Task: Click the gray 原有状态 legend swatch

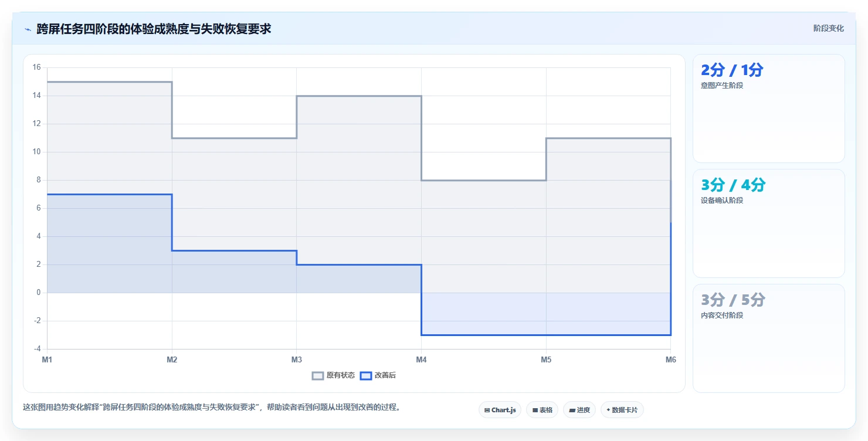Action: coord(318,375)
